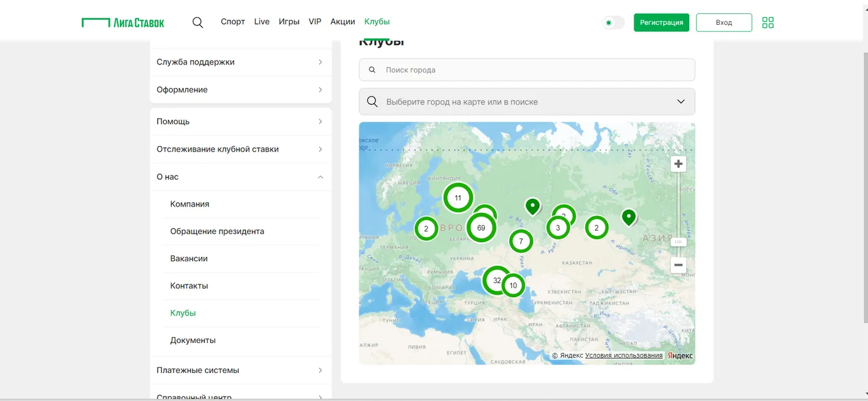Click the Liga Stavok logo
Image resolution: width=868 pixels, height=401 pixels.
click(123, 23)
